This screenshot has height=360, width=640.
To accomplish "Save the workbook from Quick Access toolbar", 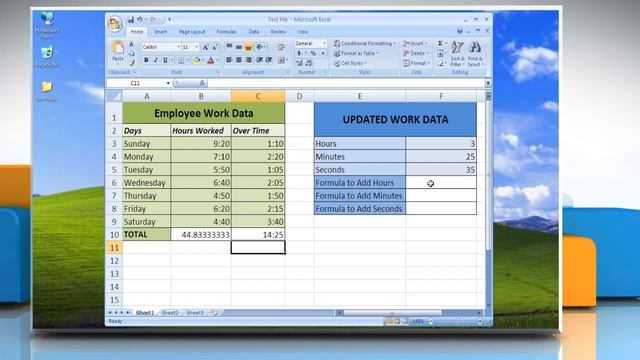I will [131, 19].
